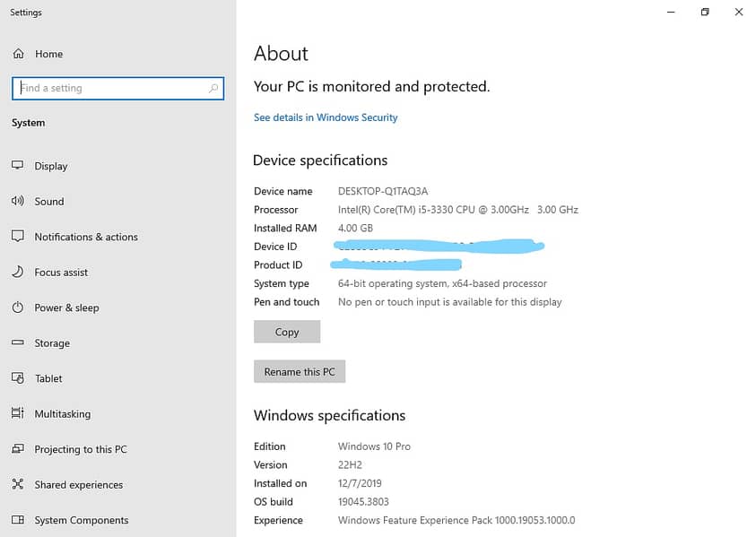Select System Components
756x537 pixels.
(81, 520)
